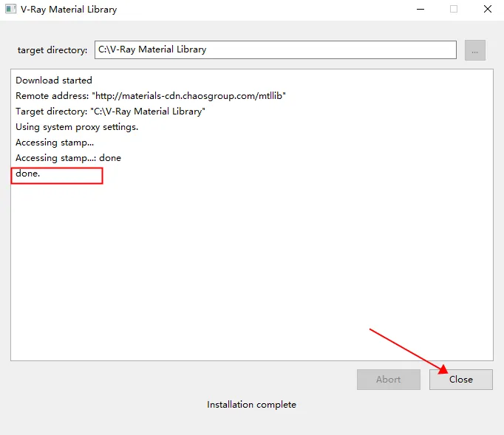Click the final "done." log line

[x=28, y=174]
